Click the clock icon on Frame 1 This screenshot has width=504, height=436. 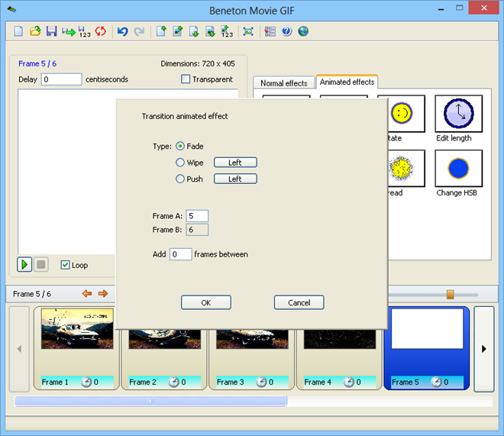[86, 382]
